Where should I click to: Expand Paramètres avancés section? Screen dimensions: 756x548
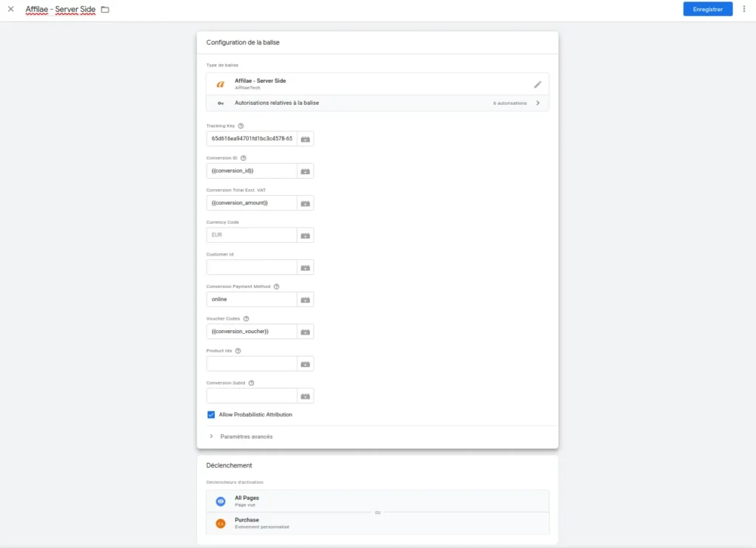[x=246, y=436]
